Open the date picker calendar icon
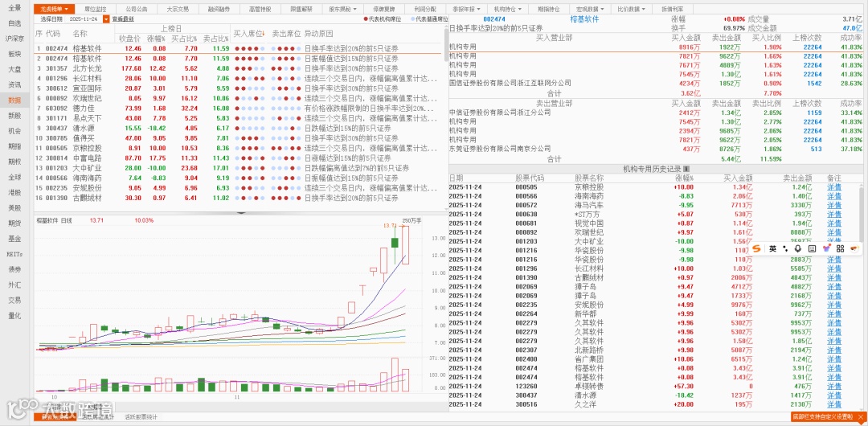Image resolution: width=868 pixels, height=426 pixels. pyautogui.click(x=106, y=18)
